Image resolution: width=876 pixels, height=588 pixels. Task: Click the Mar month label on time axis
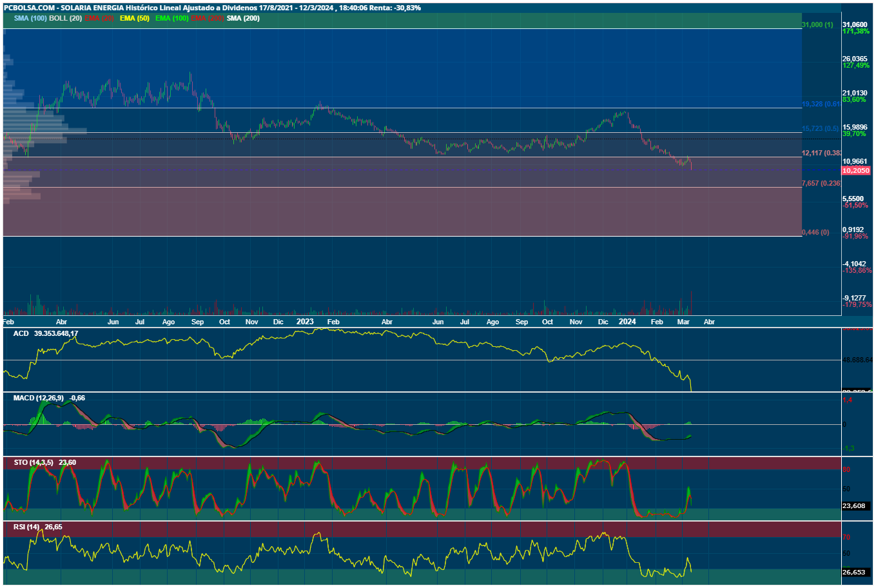pyautogui.click(x=683, y=321)
